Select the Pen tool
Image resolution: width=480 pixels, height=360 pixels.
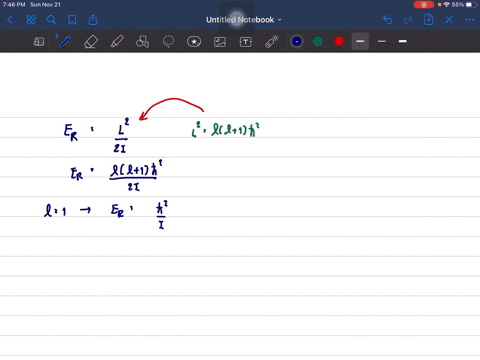(64, 41)
